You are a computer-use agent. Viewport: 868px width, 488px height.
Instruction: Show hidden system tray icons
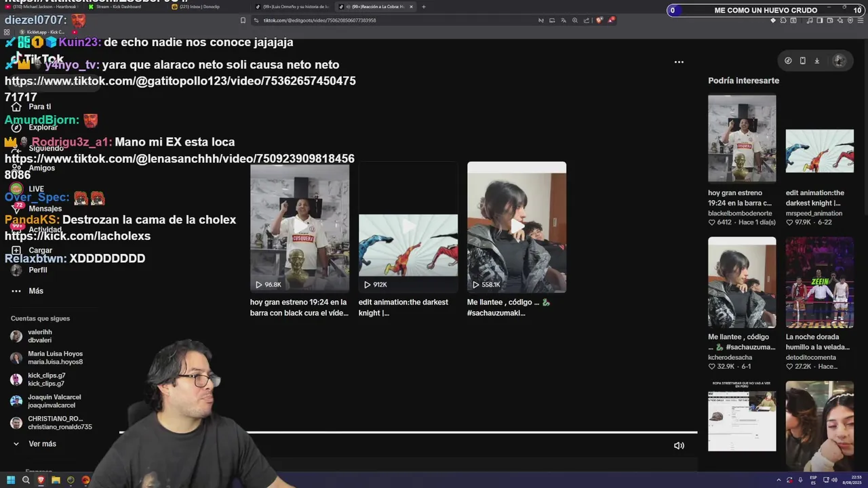tap(778, 480)
